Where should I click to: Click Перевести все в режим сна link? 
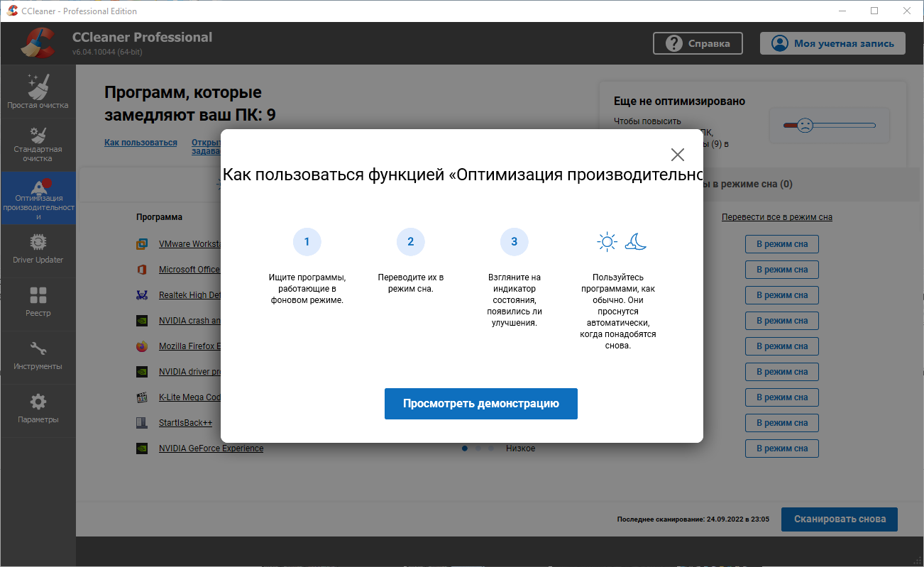tap(776, 217)
